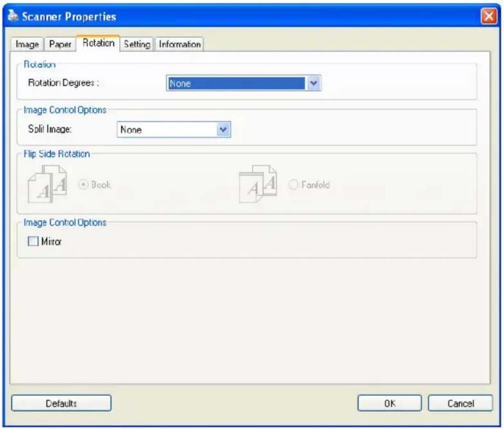
Task: Expand the Split Image dropdown arrow
Action: [224, 129]
